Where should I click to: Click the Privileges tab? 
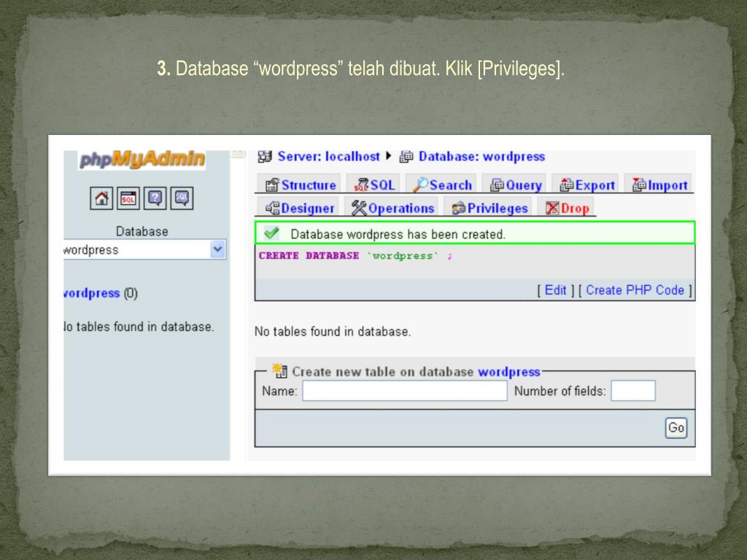tap(489, 208)
